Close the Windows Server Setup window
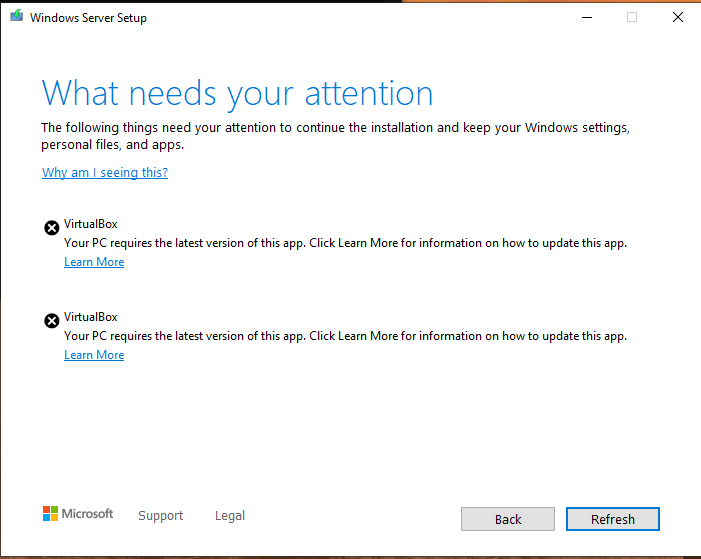 678,17
